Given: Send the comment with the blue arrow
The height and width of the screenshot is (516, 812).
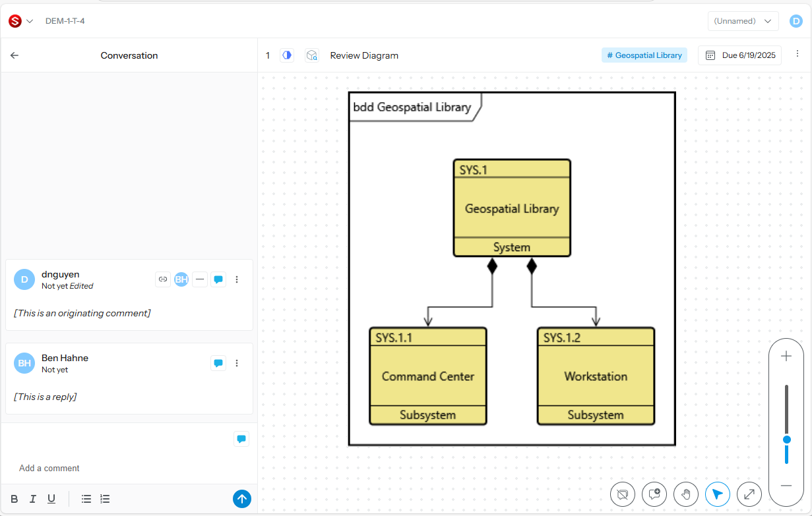Looking at the screenshot, I should tap(242, 499).
